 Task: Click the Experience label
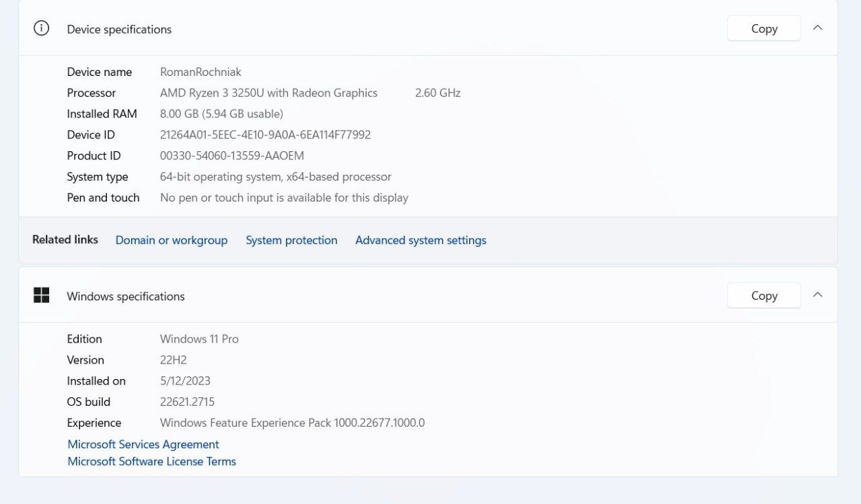click(94, 423)
